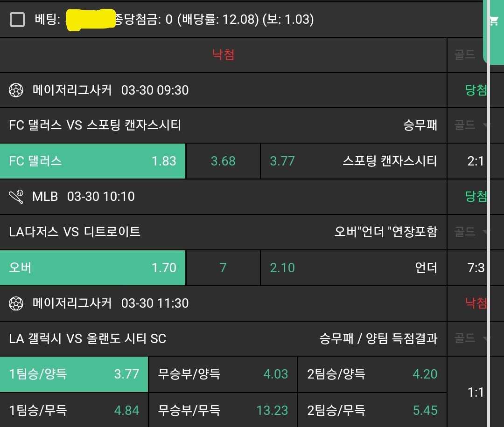The width and height of the screenshot is (504, 427).
Task: Pick 무승부/양득 at 4.03
Action: (x=223, y=374)
